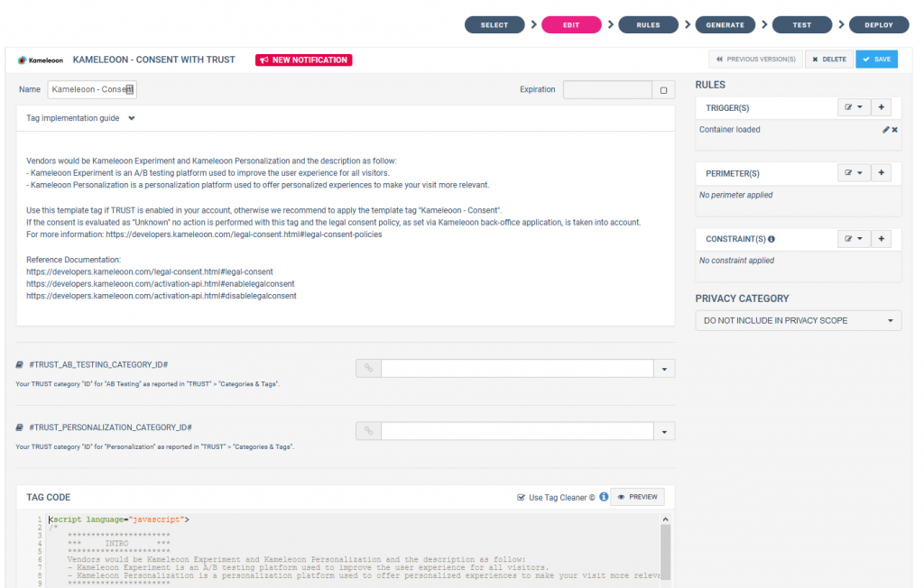Remove the Container loaded trigger
Screen dimensions: 924x588
pyautogui.click(x=895, y=130)
